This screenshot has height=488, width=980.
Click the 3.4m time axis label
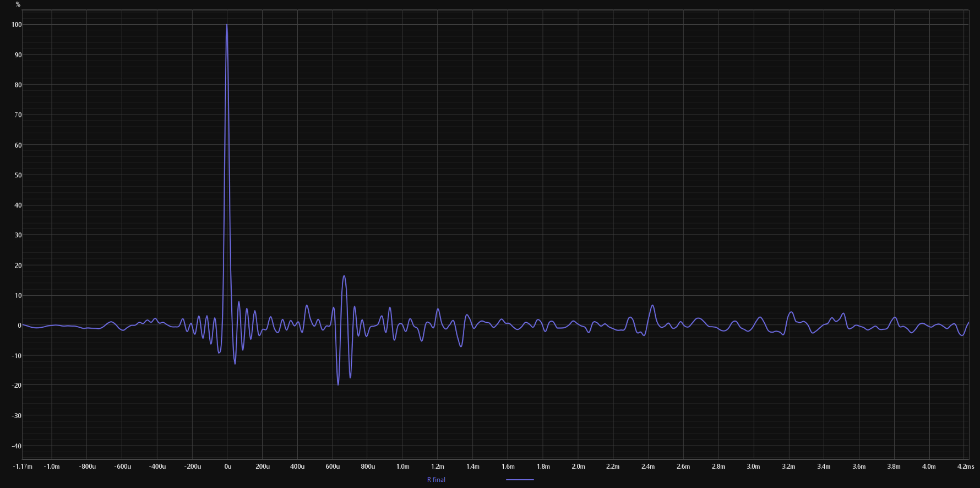point(824,467)
